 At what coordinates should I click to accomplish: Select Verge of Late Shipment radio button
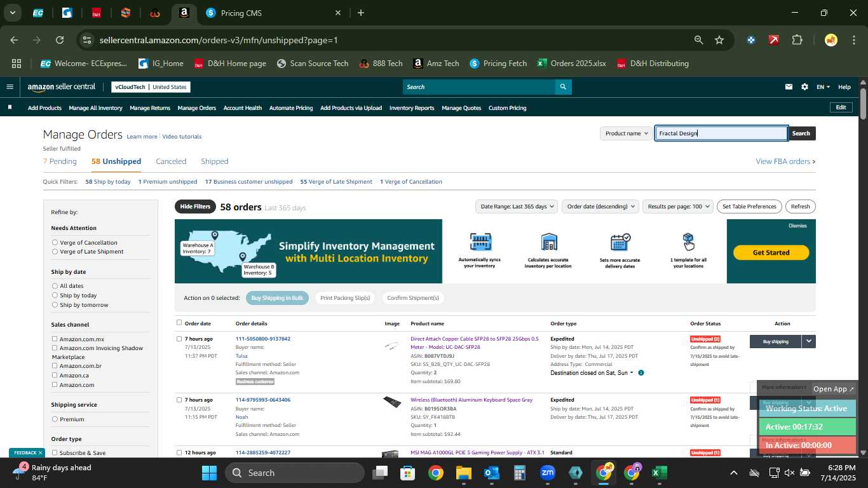[x=55, y=252]
